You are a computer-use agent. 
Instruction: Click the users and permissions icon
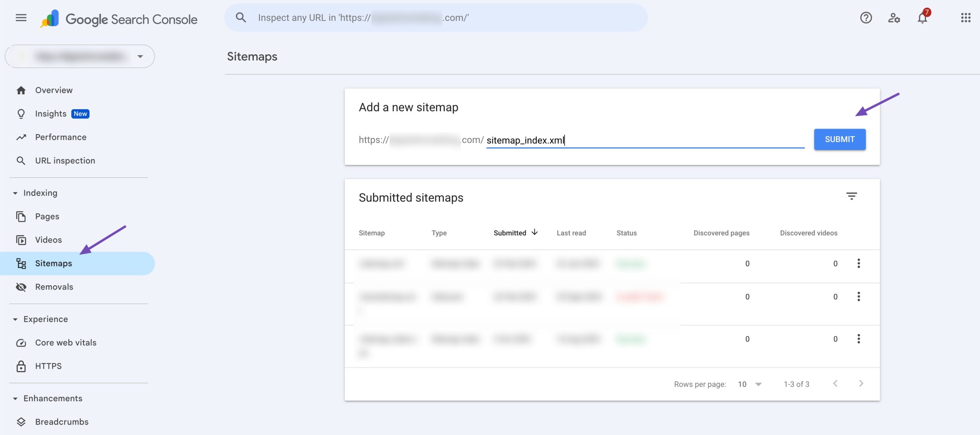point(894,18)
